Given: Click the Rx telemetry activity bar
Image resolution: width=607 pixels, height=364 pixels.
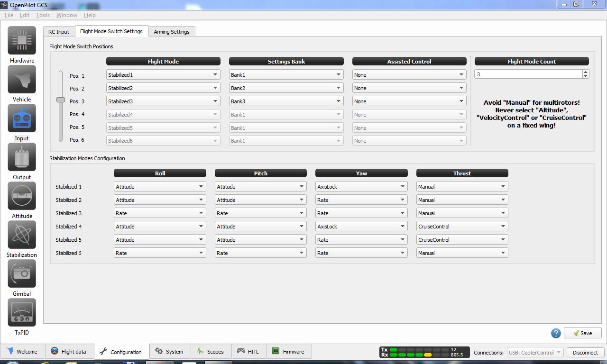Looking at the screenshot, I should [x=420, y=355].
